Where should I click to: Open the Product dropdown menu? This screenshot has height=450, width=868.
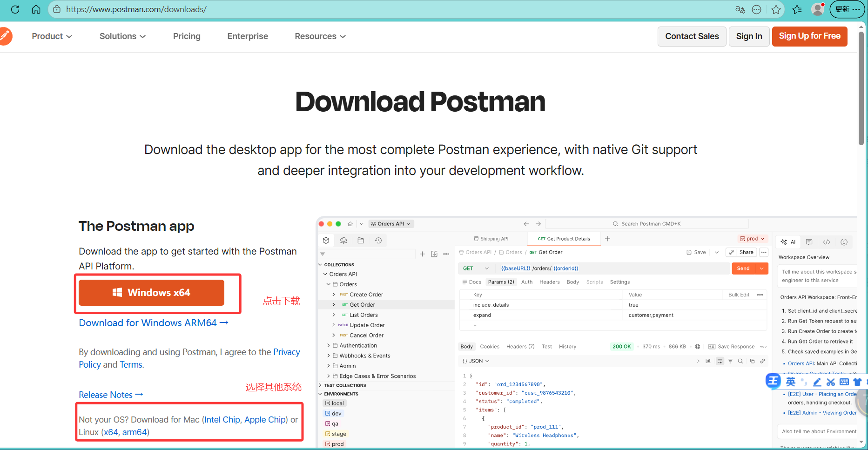tap(52, 36)
